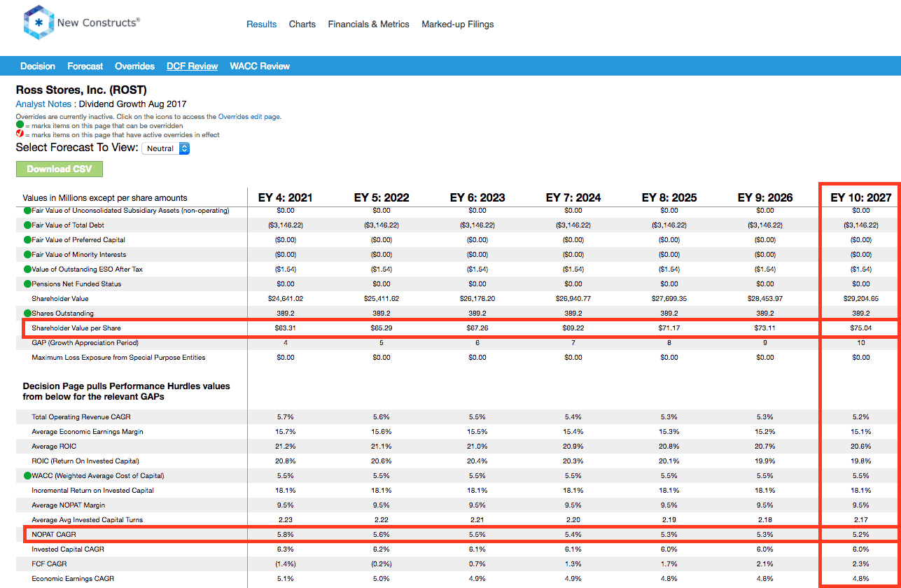Click green override dot for Fair Value of Total Debt
The height and width of the screenshot is (588, 901).
(27, 225)
